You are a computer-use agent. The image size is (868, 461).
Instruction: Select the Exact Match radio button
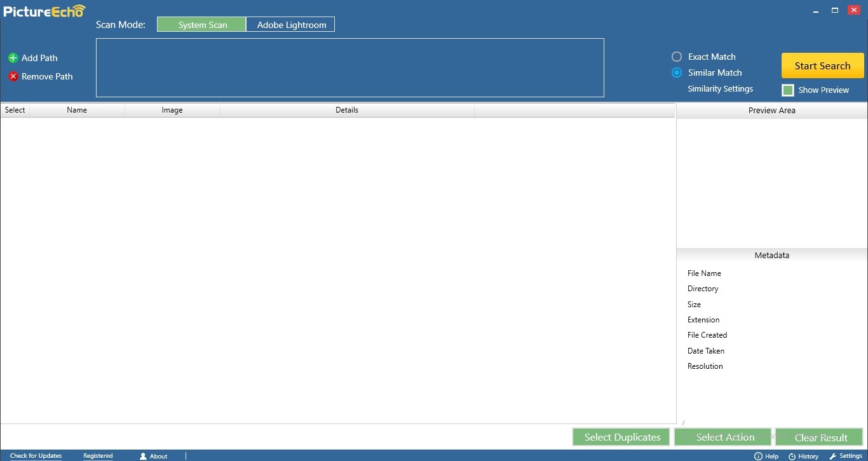pos(677,57)
